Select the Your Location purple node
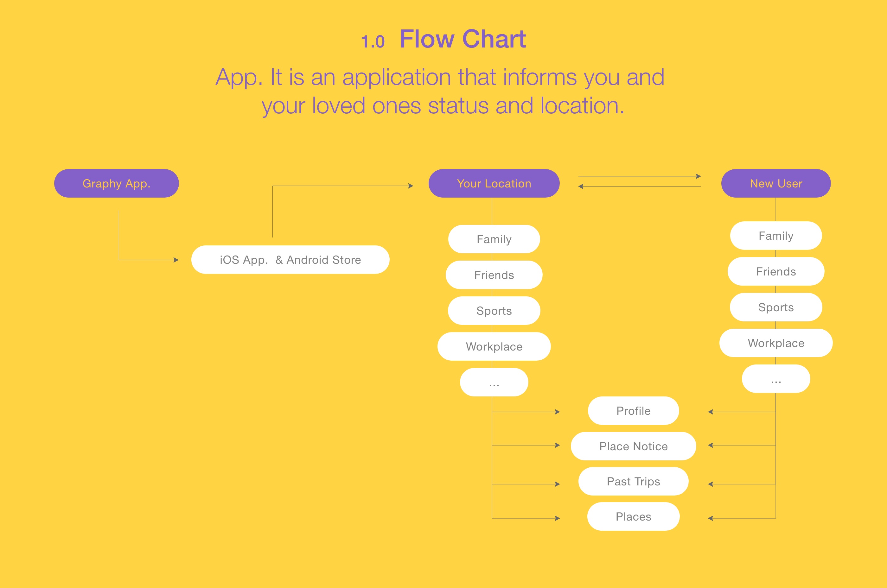 click(x=494, y=183)
